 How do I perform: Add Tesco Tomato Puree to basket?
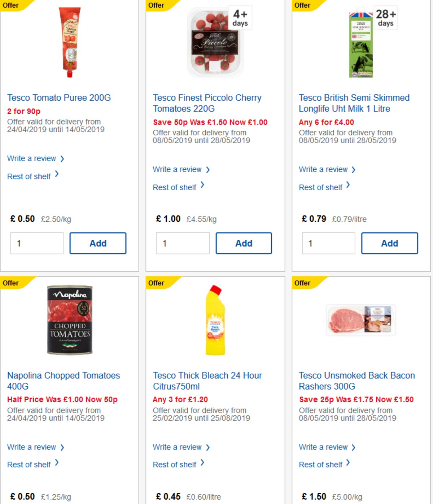pyautogui.click(x=98, y=243)
